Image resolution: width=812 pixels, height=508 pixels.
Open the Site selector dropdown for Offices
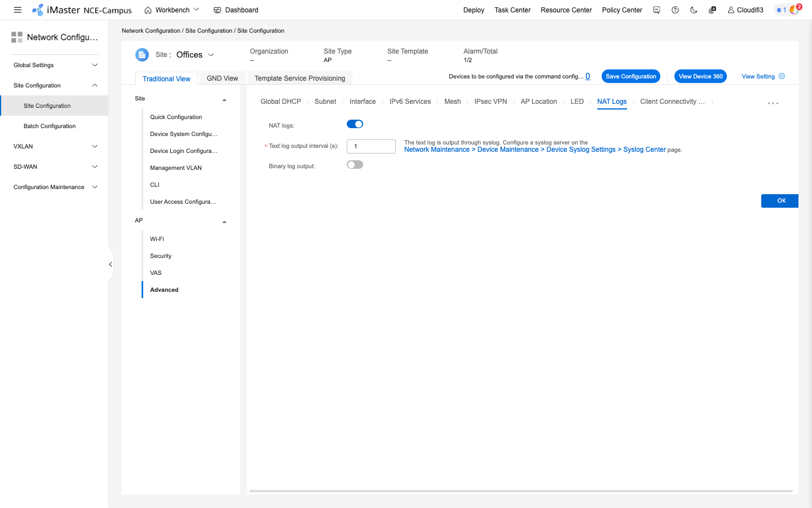[x=211, y=54]
